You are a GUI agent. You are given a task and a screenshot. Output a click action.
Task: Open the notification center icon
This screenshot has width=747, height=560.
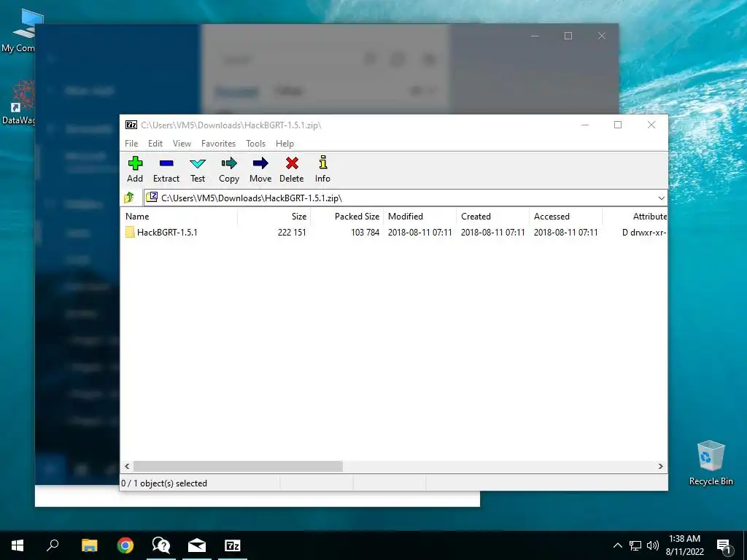pos(724,545)
